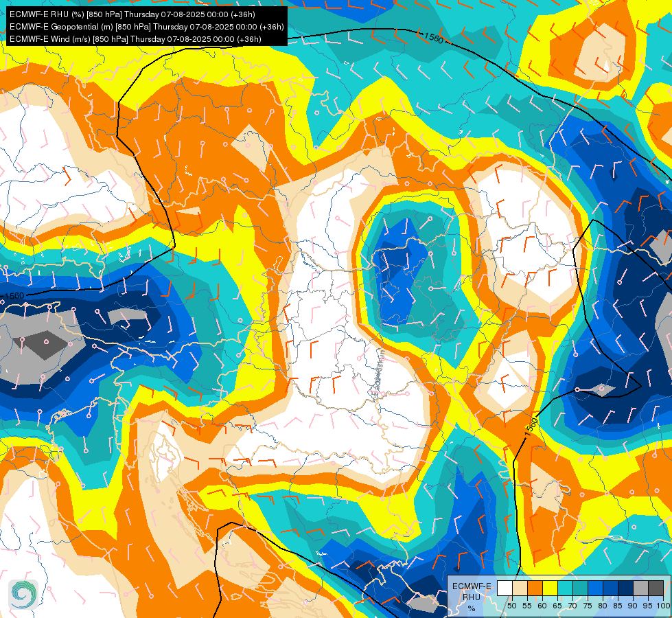Click the legend title ECMWF-E
The height and width of the screenshot is (618, 672).
coord(472,586)
